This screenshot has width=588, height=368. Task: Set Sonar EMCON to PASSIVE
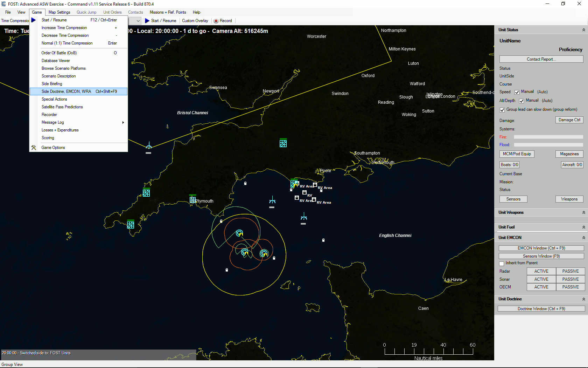570,279
